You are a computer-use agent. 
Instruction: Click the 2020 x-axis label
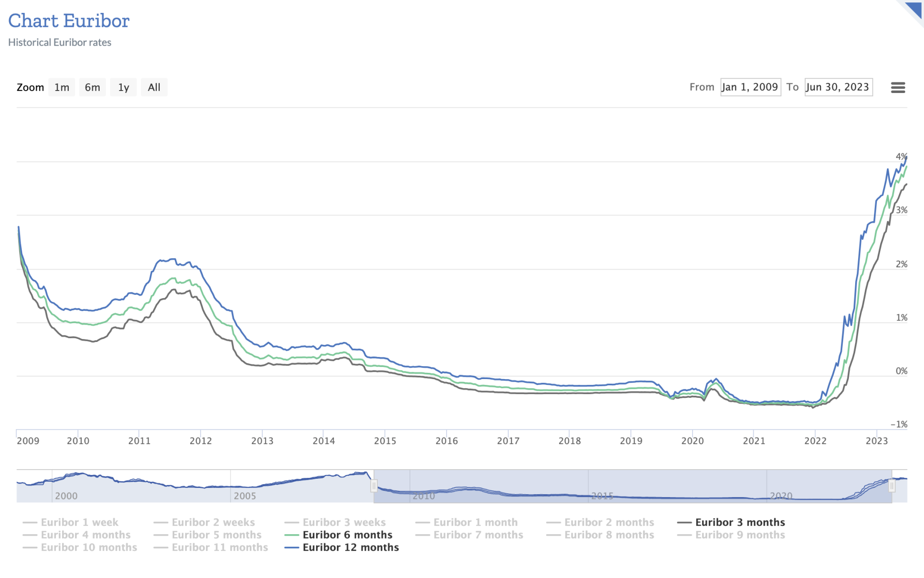coord(693,441)
